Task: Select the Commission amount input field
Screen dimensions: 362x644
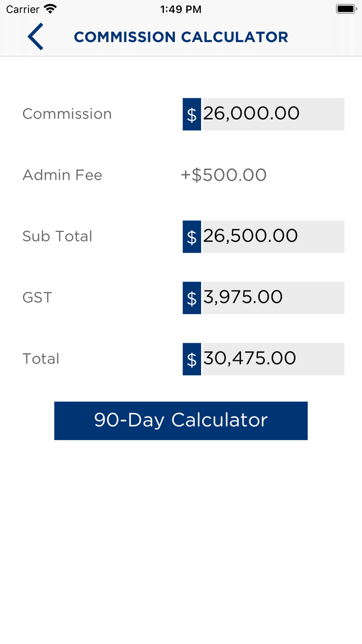Action: (x=273, y=114)
